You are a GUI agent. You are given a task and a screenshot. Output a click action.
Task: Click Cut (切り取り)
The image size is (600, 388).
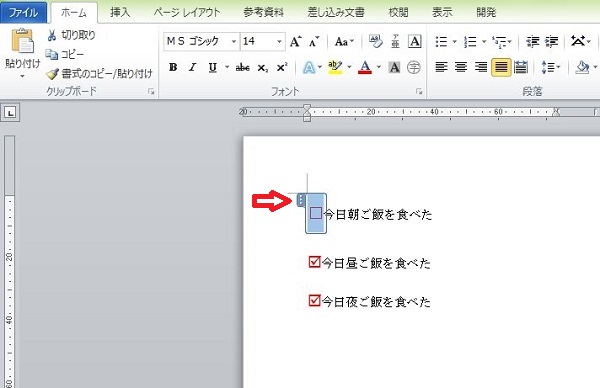pyautogui.click(x=71, y=35)
